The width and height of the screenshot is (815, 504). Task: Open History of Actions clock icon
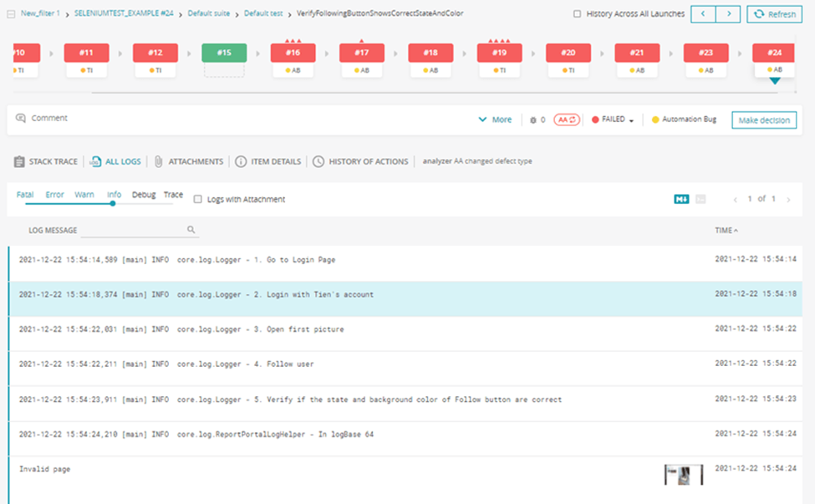[x=318, y=161]
